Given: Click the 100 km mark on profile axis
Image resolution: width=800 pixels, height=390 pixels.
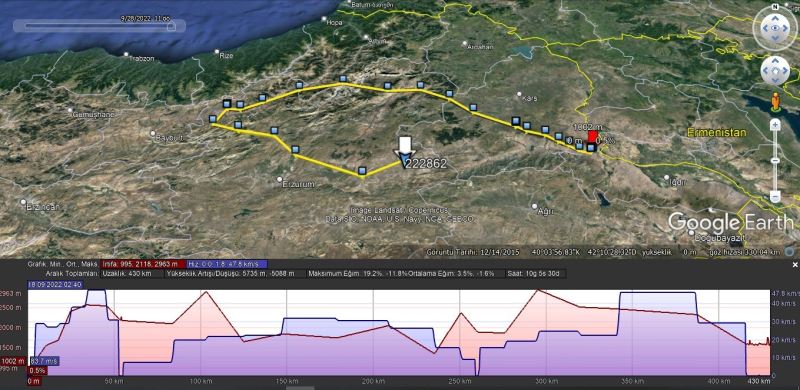Looking at the screenshot, I should click(x=201, y=381).
